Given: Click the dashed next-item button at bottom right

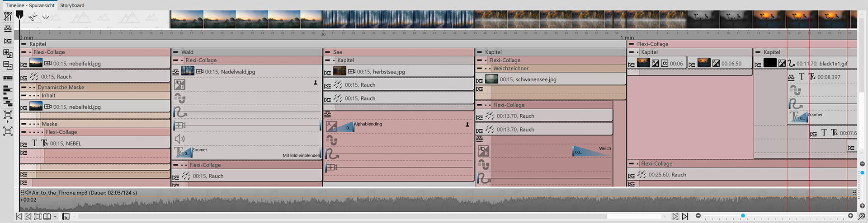Looking at the screenshot, I should click(x=675, y=217).
